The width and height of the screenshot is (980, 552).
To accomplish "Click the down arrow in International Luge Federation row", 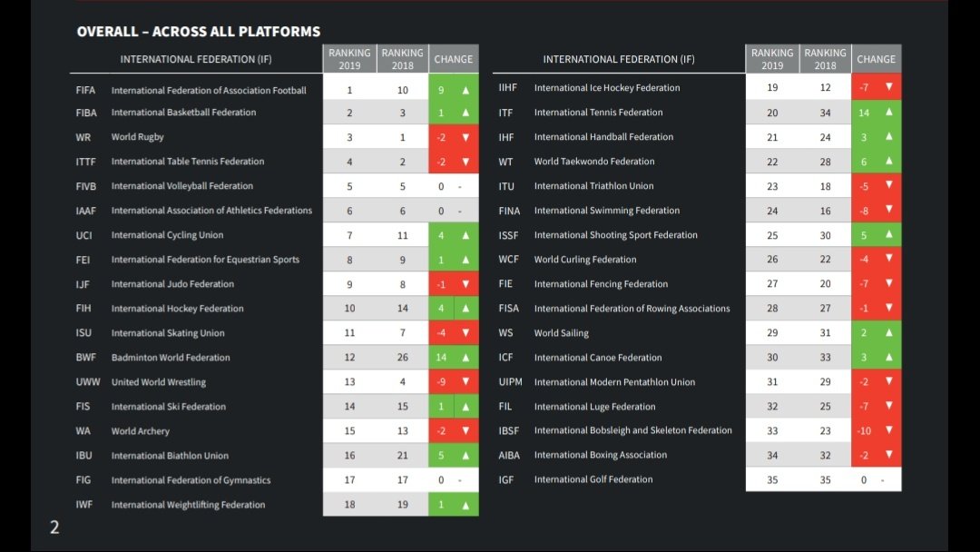I will click(x=888, y=406).
